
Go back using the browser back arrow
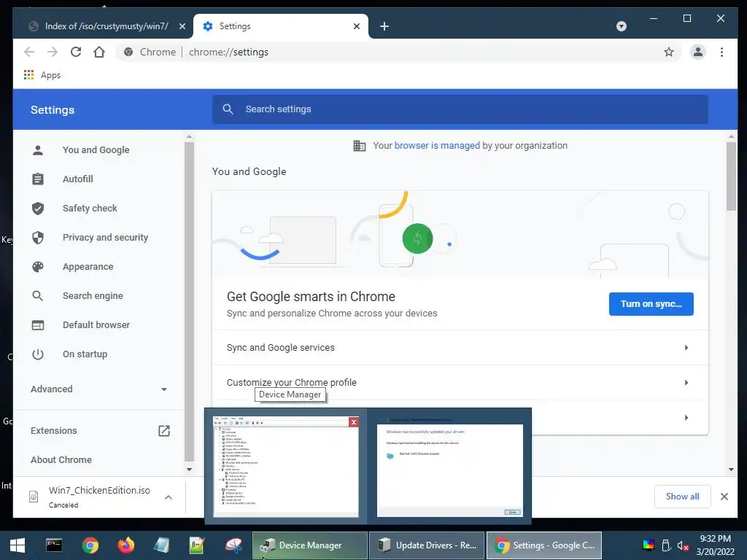29,52
